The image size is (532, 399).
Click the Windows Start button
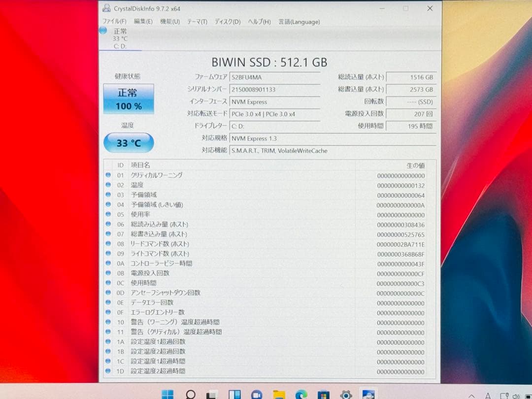click(167, 394)
